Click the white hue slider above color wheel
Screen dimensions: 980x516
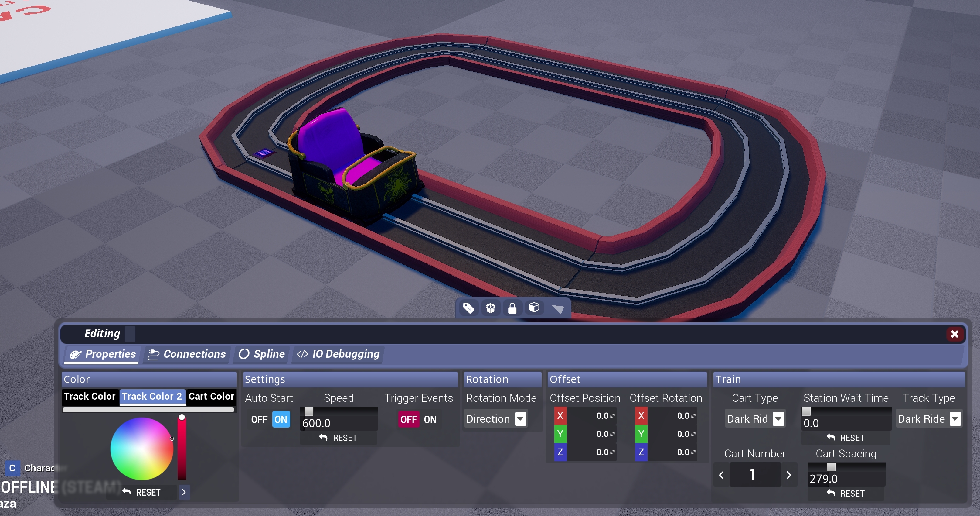[148, 410]
